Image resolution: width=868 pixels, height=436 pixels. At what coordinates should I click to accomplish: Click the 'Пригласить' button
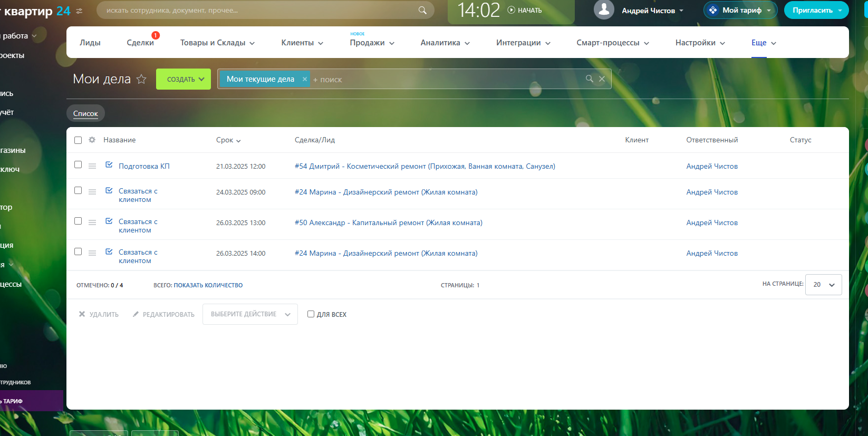tap(816, 10)
